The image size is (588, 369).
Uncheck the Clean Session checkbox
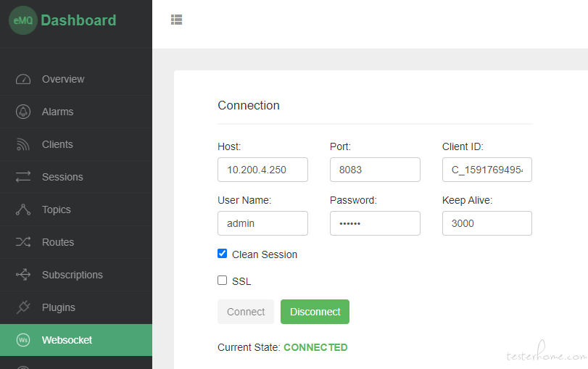pyautogui.click(x=223, y=254)
